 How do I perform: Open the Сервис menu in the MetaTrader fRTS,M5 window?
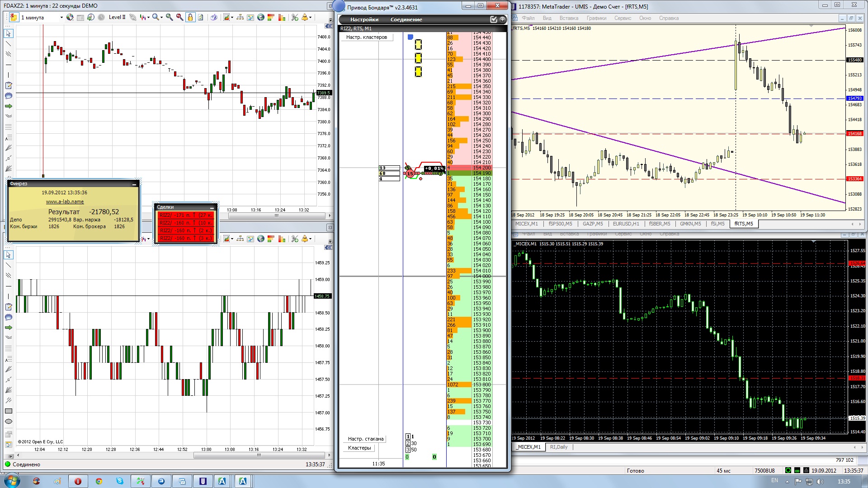click(x=623, y=18)
